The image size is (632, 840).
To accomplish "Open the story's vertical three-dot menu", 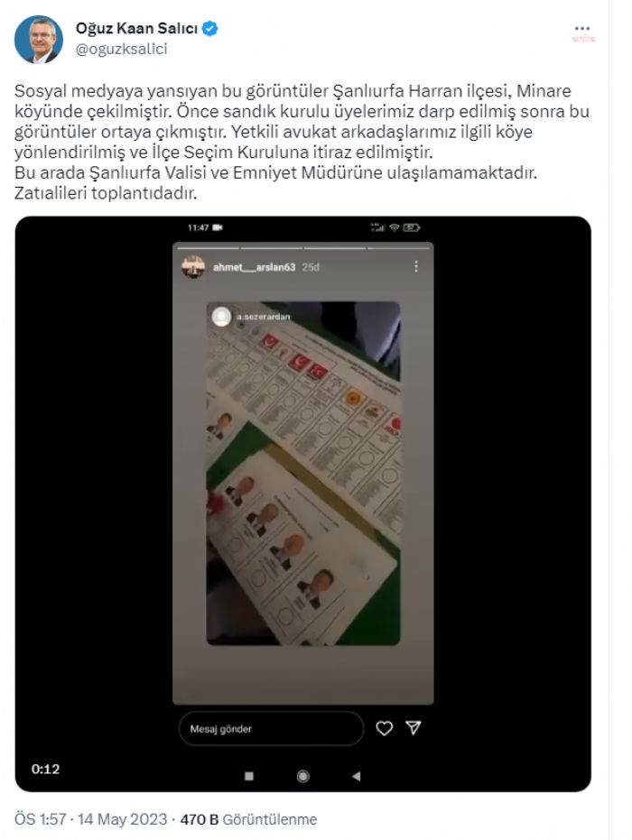I will pyautogui.click(x=416, y=266).
